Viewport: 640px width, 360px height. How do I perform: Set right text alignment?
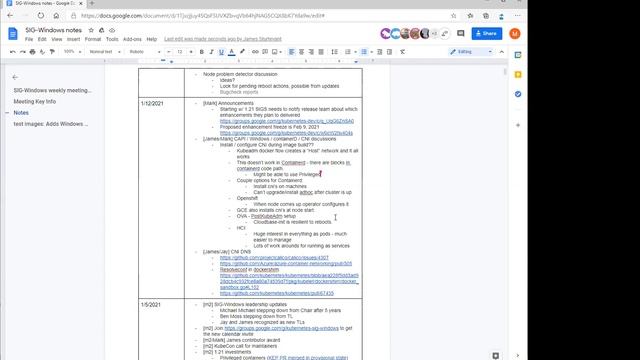pos(311,52)
